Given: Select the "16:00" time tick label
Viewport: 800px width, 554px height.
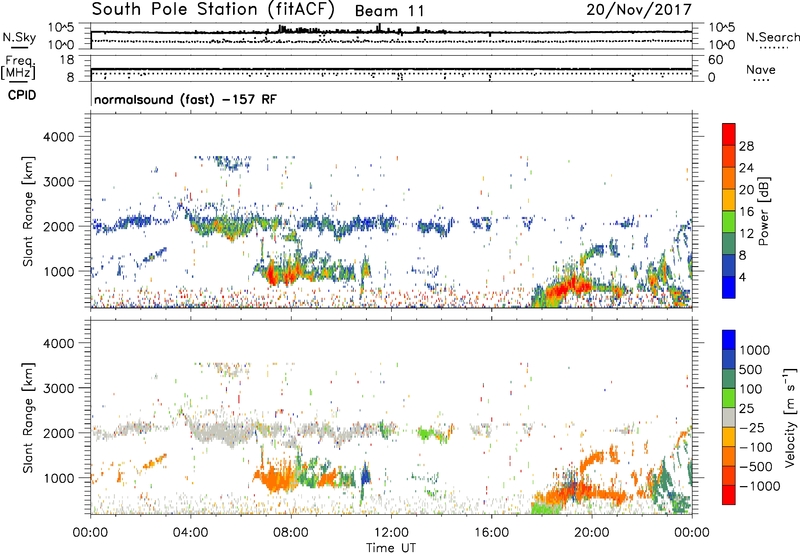Looking at the screenshot, I should [491, 533].
